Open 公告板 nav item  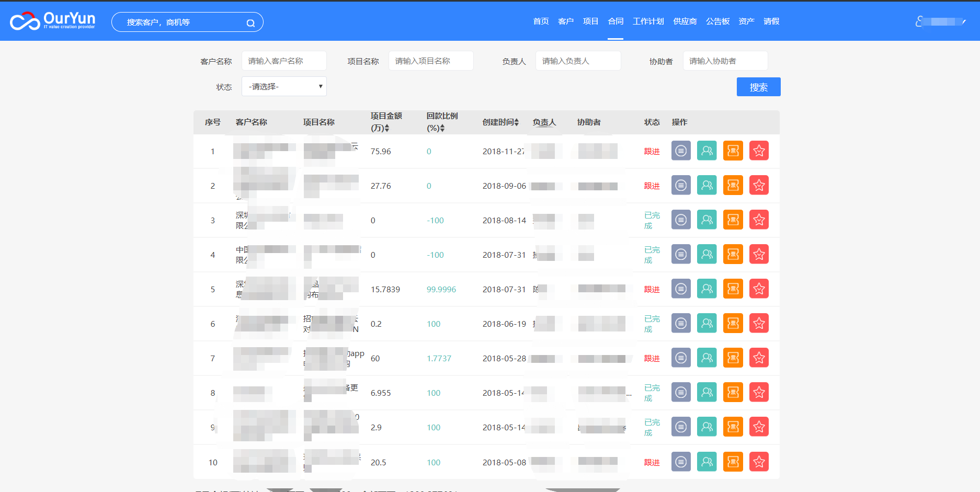717,21
